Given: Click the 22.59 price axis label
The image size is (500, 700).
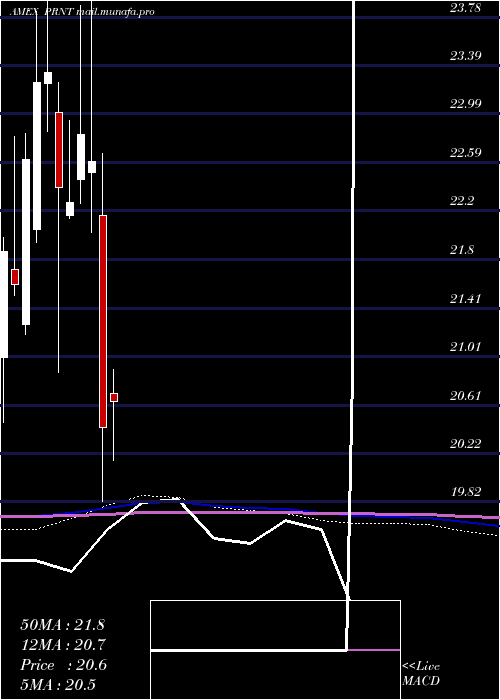Looking at the screenshot, I should click(466, 153).
